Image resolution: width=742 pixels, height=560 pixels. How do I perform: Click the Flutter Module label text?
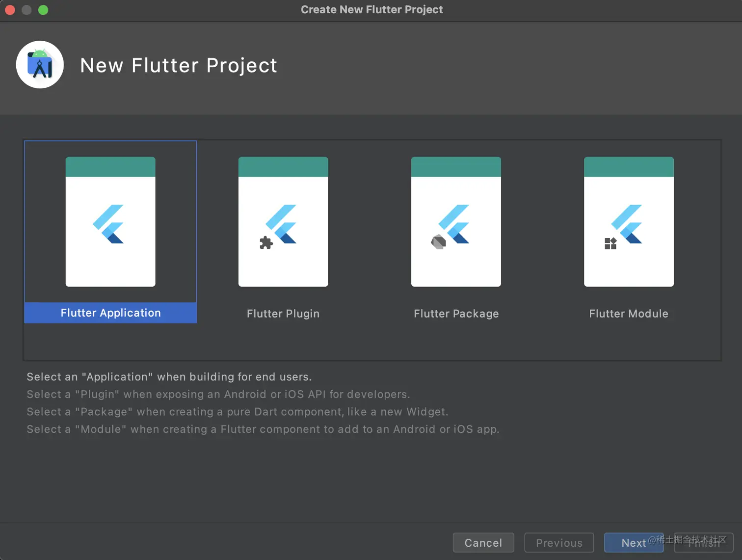click(629, 313)
